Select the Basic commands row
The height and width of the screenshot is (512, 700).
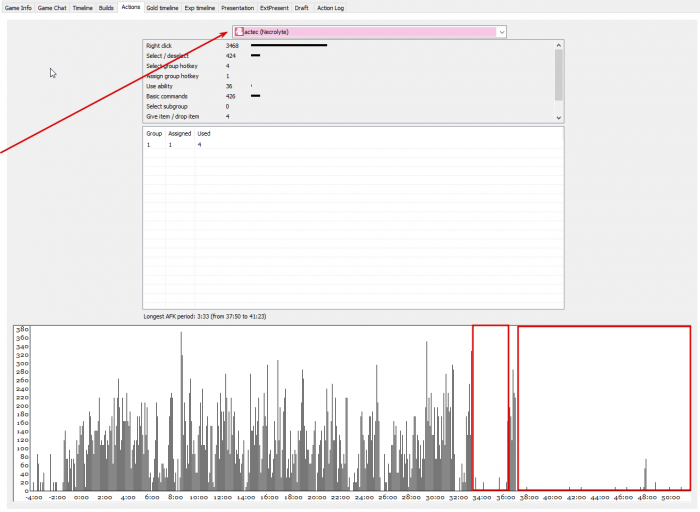[x=348, y=96]
